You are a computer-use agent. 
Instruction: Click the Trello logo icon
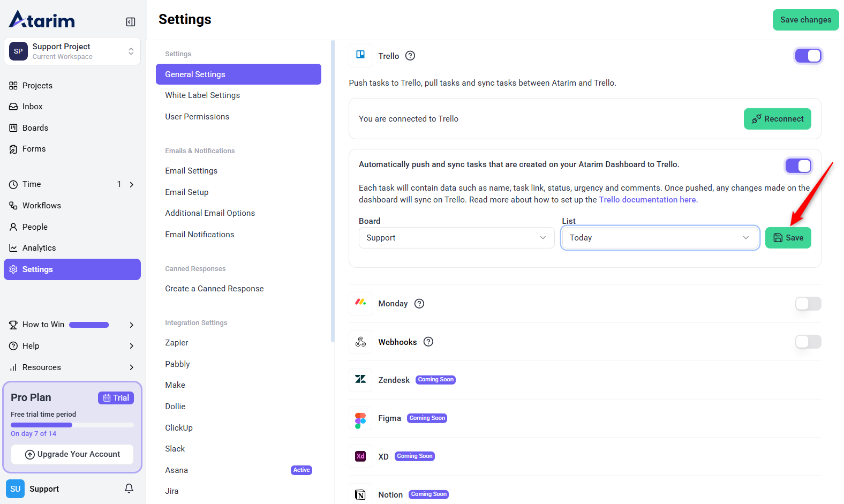(360, 55)
